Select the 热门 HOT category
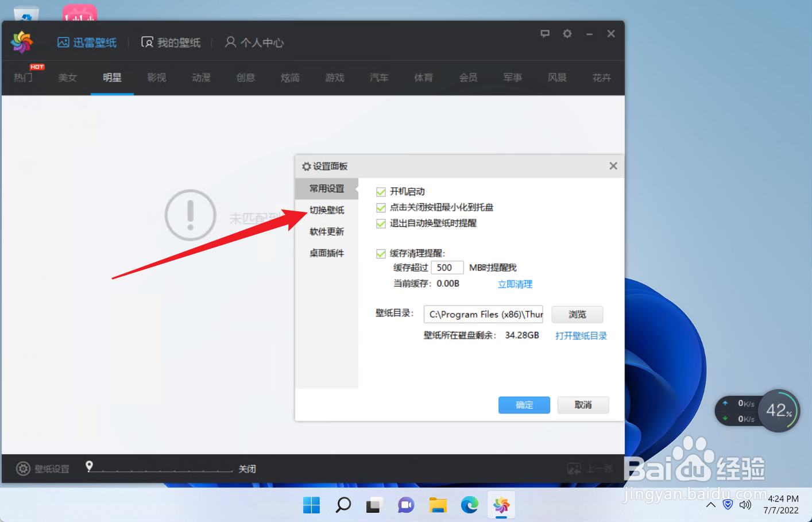Image resolution: width=812 pixels, height=522 pixels. click(x=24, y=77)
